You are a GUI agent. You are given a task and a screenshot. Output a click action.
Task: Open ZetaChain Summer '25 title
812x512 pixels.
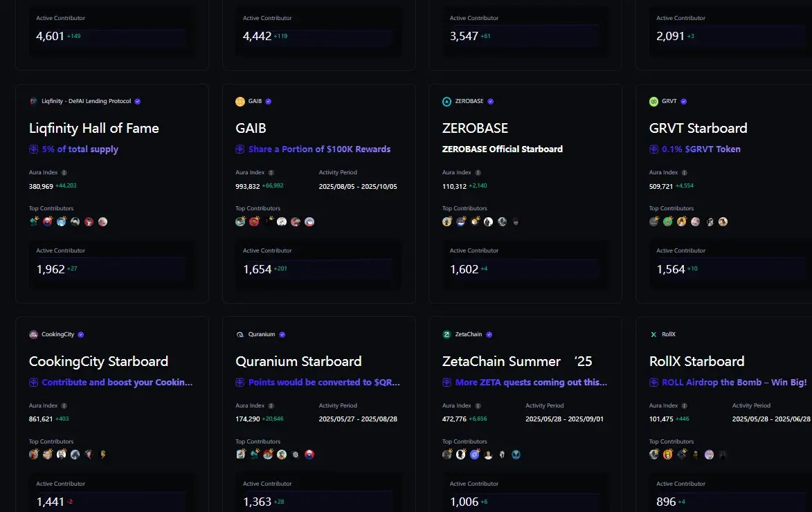517,361
